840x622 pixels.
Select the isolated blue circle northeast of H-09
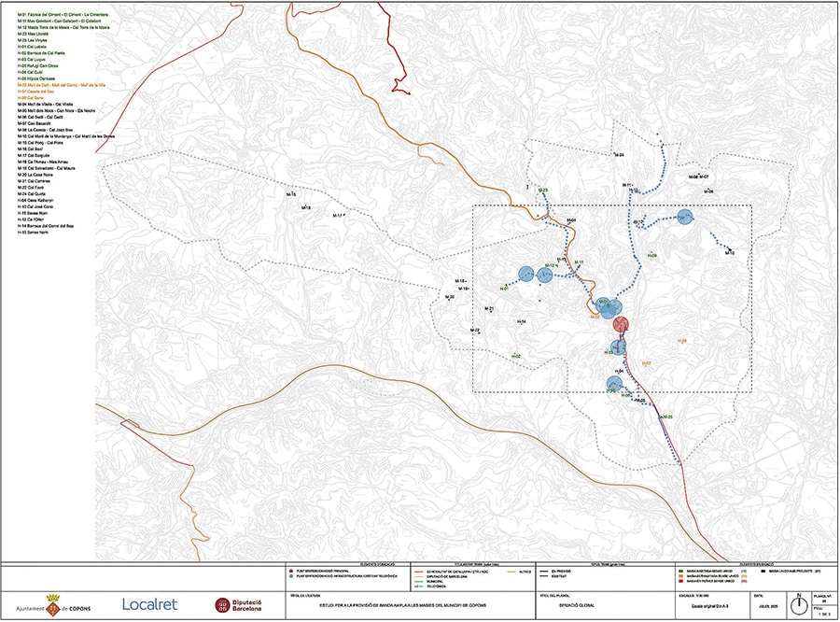tap(684, 217)
